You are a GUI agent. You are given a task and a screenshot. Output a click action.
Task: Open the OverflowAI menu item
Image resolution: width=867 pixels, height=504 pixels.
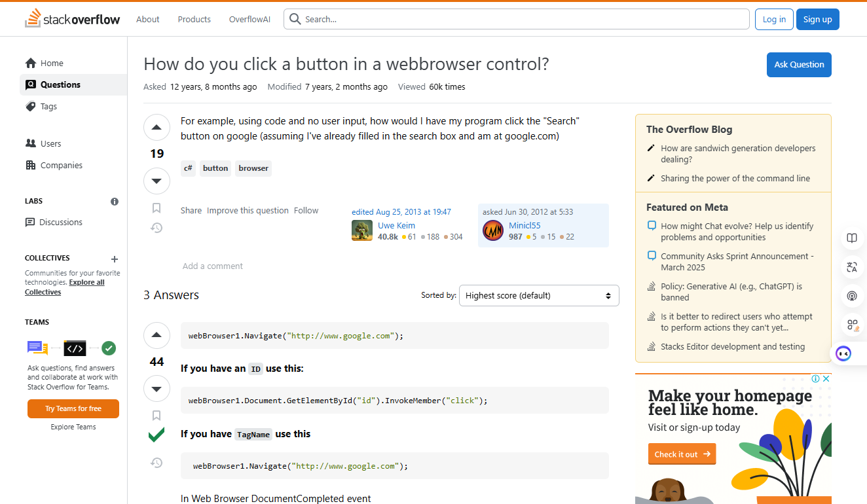tap(249, 19)
